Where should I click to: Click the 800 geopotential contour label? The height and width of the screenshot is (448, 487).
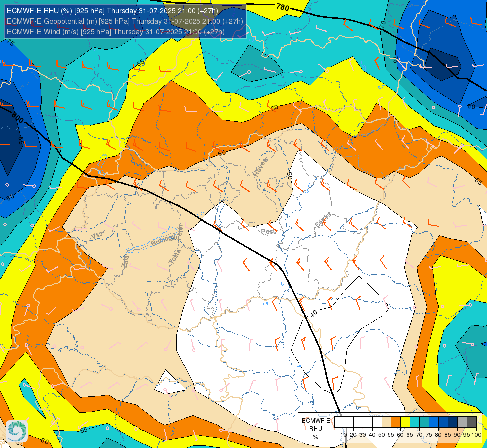tap(18, 117)
